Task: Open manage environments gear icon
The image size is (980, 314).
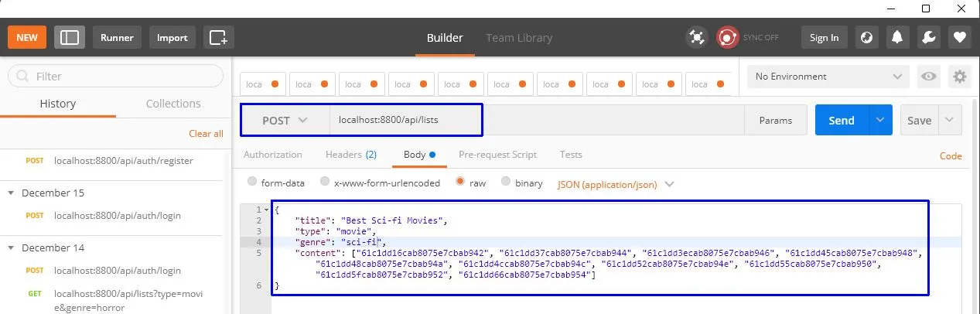Action: tap(960, 77)
